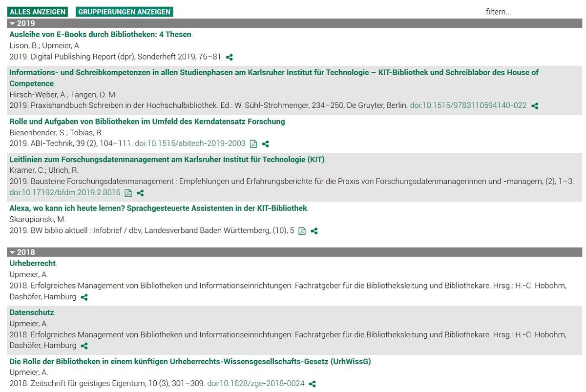Open title Alexa, wo kann ich heute lernen
586x392 pixels.
coord(158,208)
